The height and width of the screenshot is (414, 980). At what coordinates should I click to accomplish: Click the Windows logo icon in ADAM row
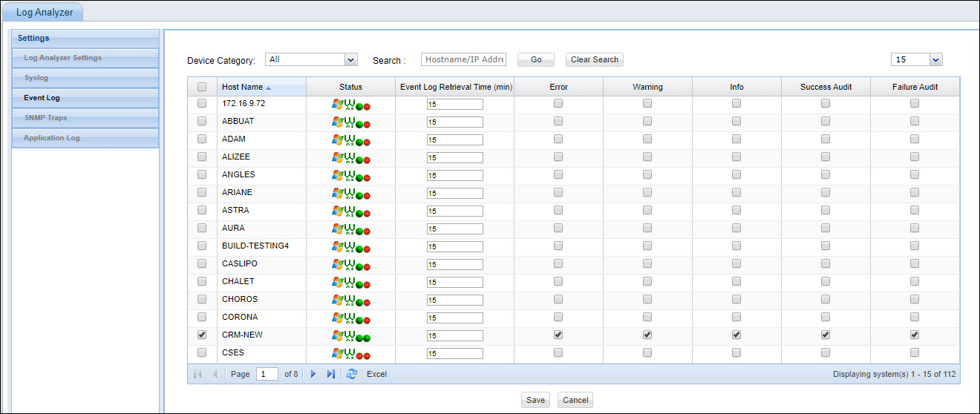pos(337,139)
